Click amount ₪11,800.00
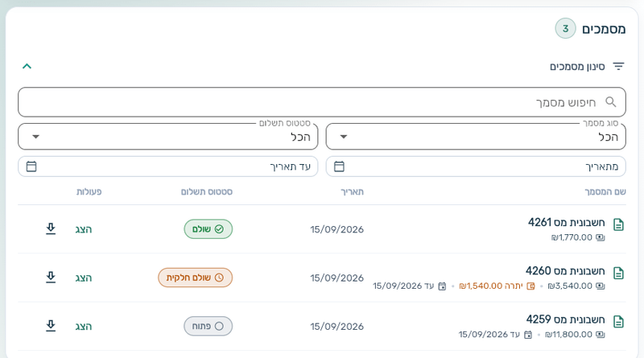This screenshot has width=644, height=358. (569, 335)
